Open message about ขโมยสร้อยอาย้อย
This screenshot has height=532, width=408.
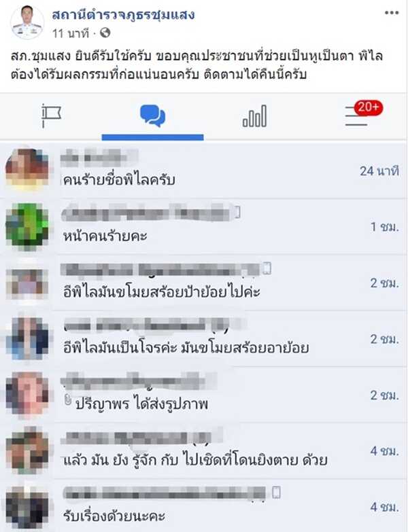click(x=204, y=338)
